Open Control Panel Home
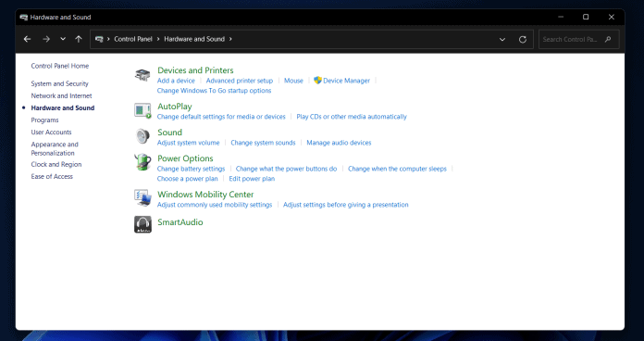The height and width of the screenshot is (341, 644). (x=60, y=66)
